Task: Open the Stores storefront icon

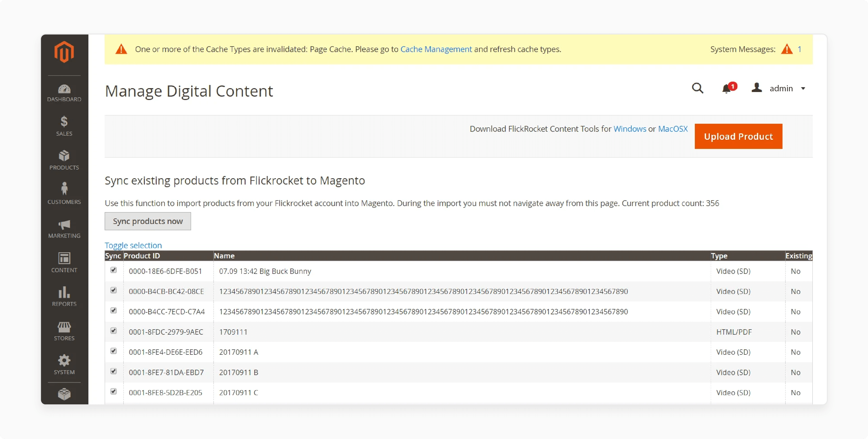Action: pyautogui.click(x=64, y=327)
